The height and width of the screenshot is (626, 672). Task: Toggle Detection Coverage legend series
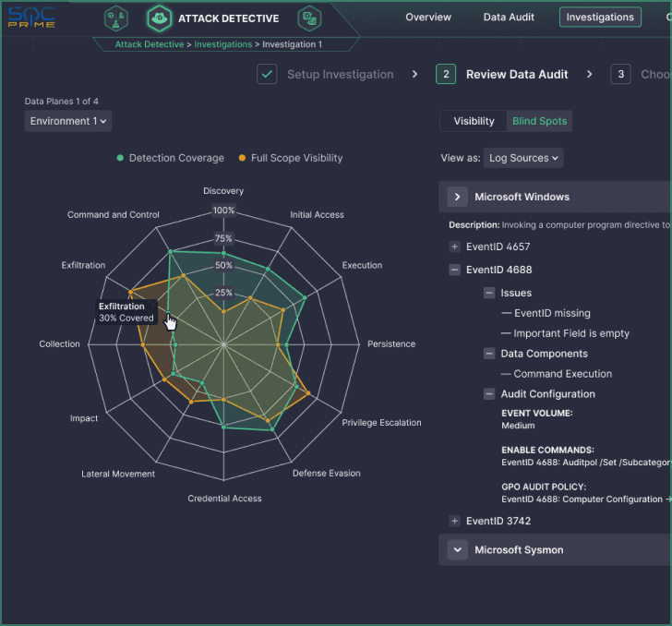(x=171, y=158)
